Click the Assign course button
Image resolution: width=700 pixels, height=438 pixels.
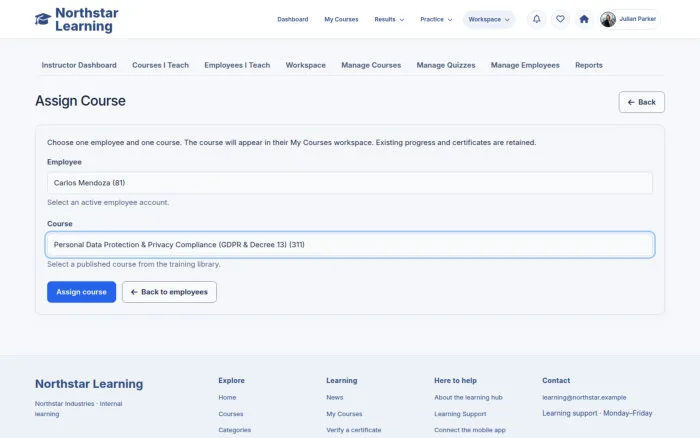tap(81, 292)
